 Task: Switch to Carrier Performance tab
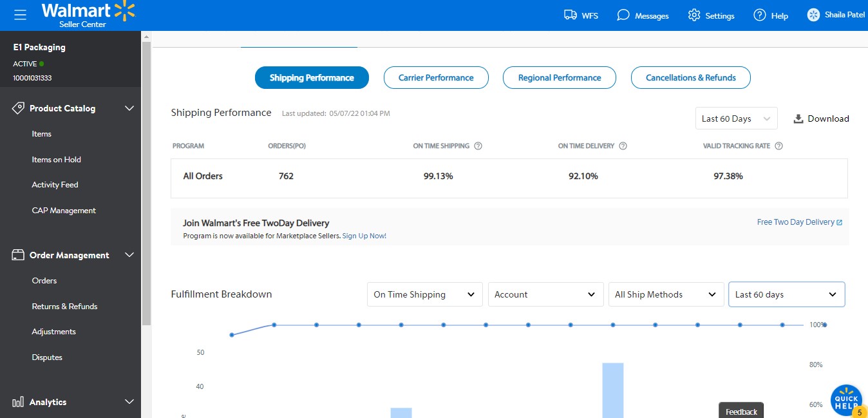pos(436,78)
